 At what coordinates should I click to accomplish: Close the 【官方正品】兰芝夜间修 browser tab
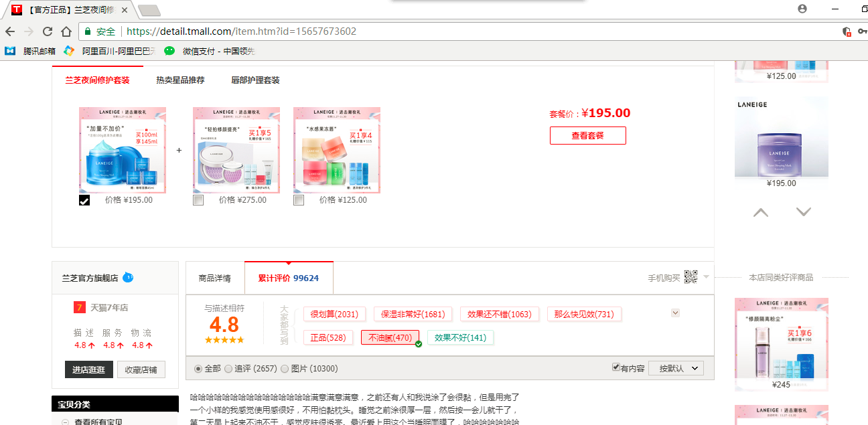(x=125, y=10)
